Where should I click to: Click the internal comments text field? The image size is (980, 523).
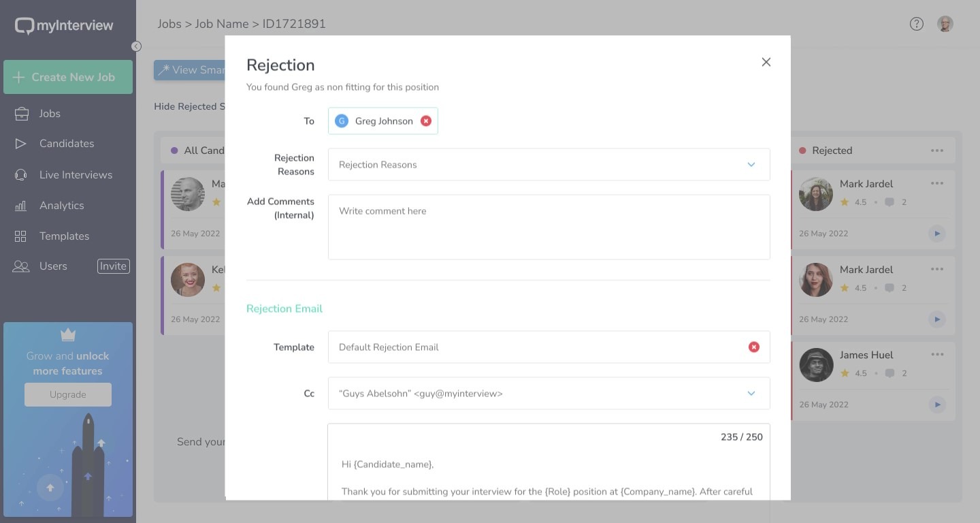point(549,227)
